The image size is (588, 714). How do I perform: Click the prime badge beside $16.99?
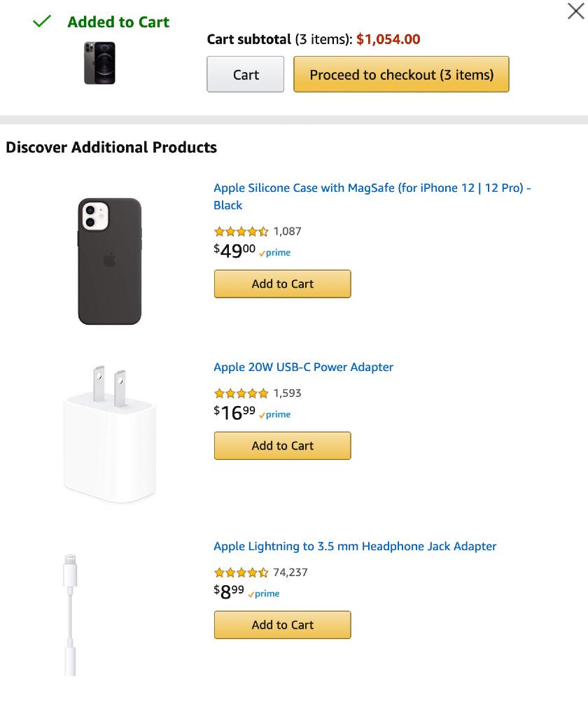point(274,414)
